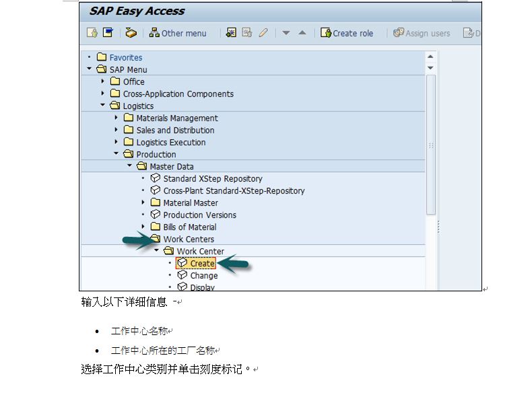Image resolution: width=532 pixels, height=397 pixels.
Task: Click the tree scrollbar down arrow
Action: point(430,68)
